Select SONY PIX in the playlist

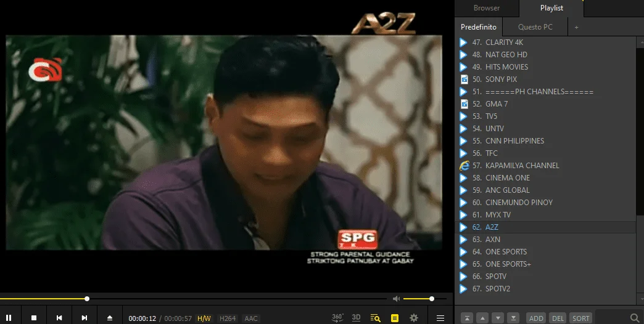pos(545,79)
